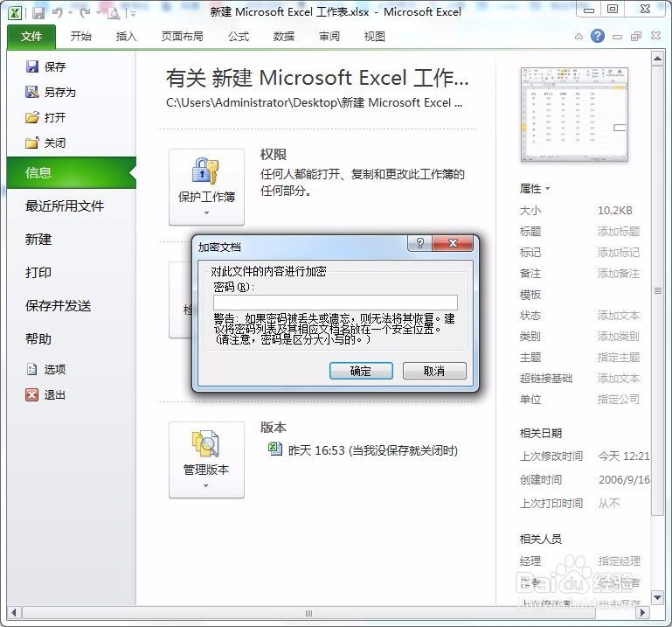Confirm with 确定 in encryption dialog

point(361,371)
